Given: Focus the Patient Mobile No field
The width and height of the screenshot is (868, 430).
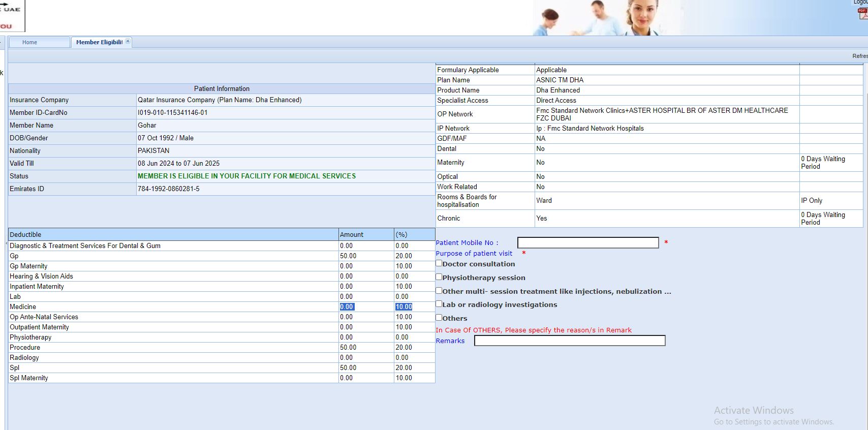Looking at the screenshot, I should coord(587,243).
